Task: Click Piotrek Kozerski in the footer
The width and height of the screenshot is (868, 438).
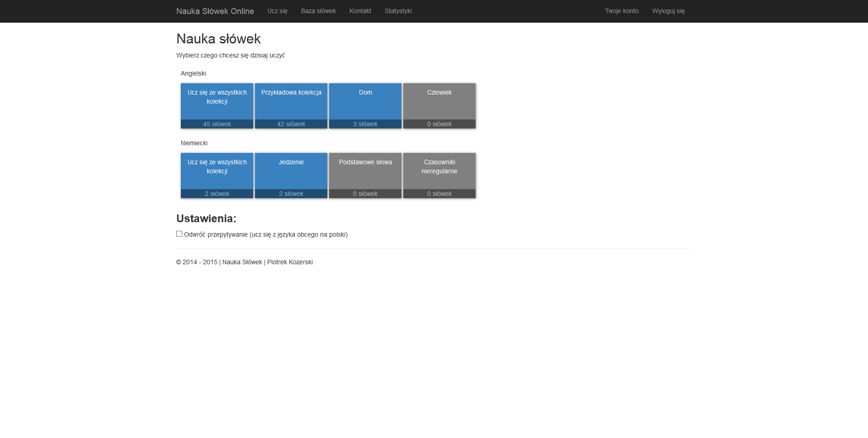Action: [290, 262]
